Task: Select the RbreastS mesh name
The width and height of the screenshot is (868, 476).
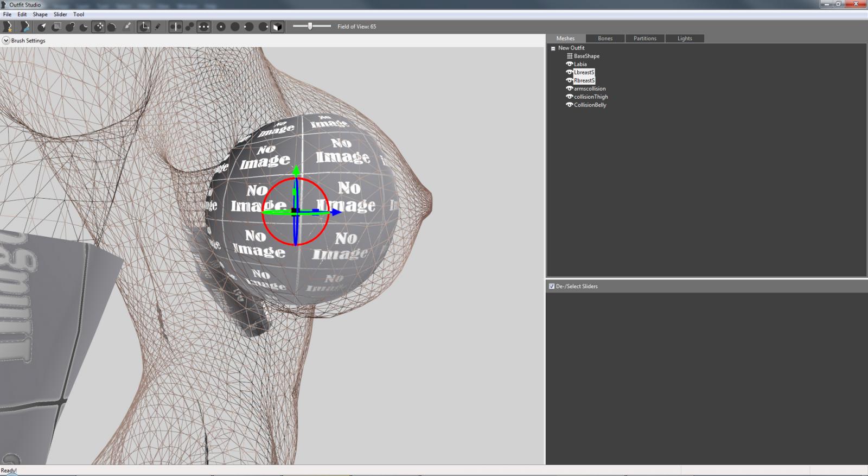Action: pos(584,80)
